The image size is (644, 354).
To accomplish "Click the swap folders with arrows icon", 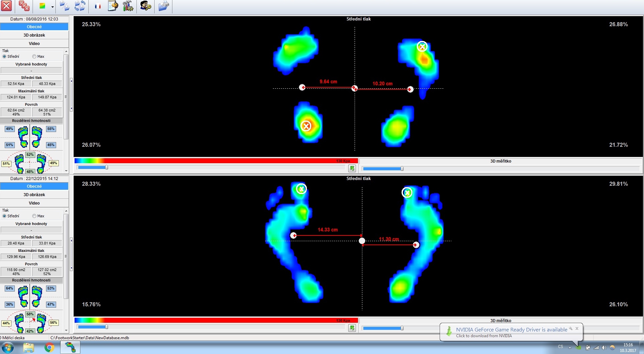I will click(80, 6).
